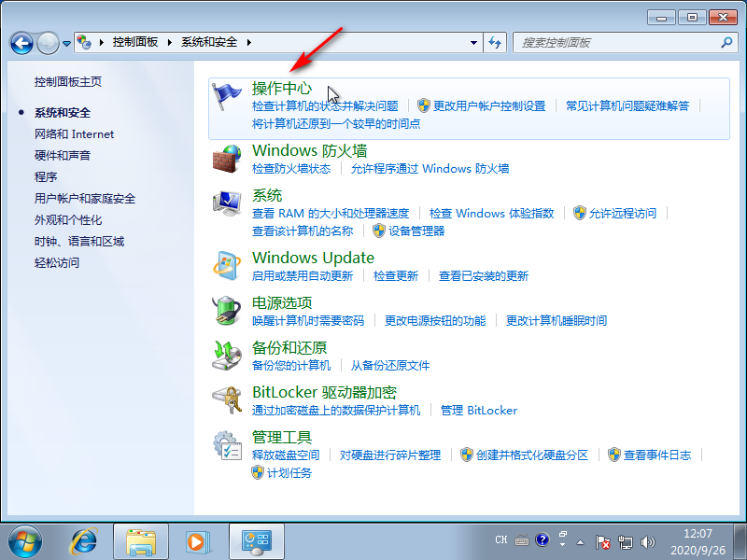The height and width of the screenshot is (560, 747).
Task: Open the Windows Update globe icon
Action: tap(227, 262)
